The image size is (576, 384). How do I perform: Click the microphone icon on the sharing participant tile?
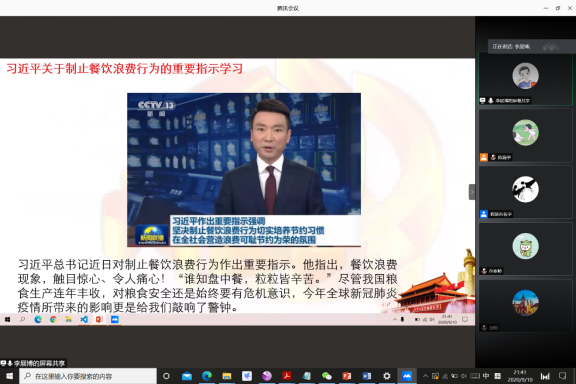tap(490, 100)
